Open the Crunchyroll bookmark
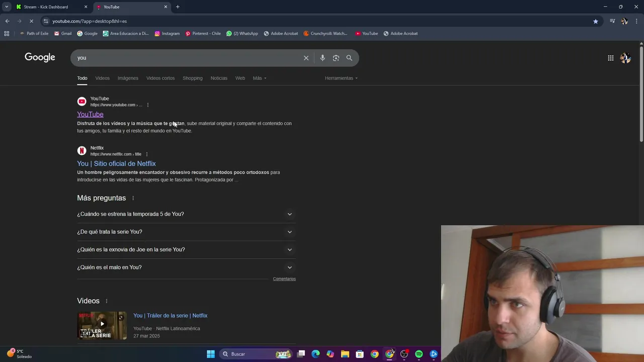 click(x=326, y=34)
